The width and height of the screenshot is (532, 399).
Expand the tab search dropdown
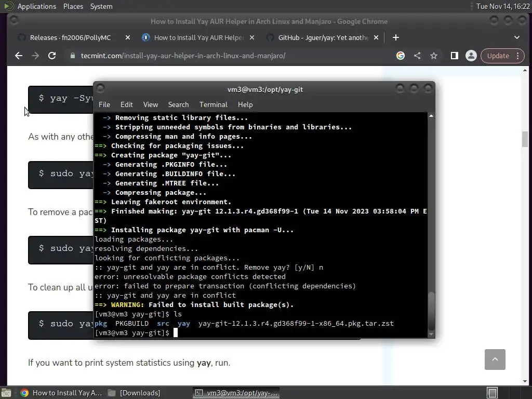[x=517, y=37]
